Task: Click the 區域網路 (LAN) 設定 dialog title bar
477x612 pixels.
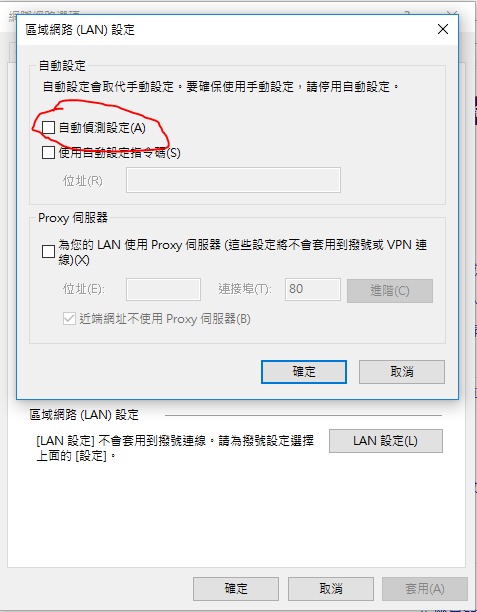Action: 226,30
